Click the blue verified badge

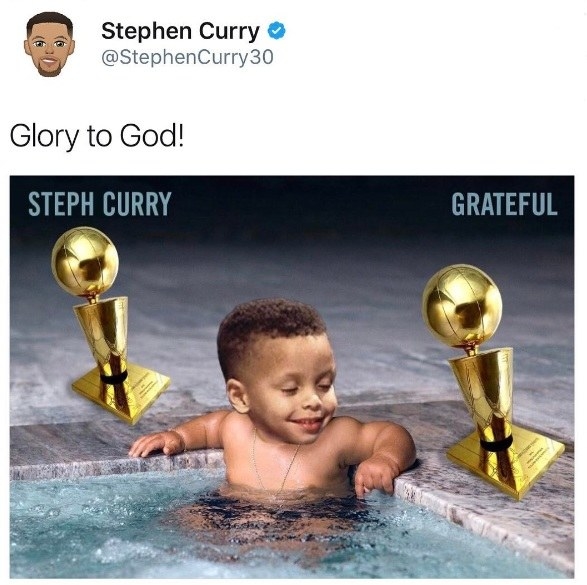click(x=276, y=31)
